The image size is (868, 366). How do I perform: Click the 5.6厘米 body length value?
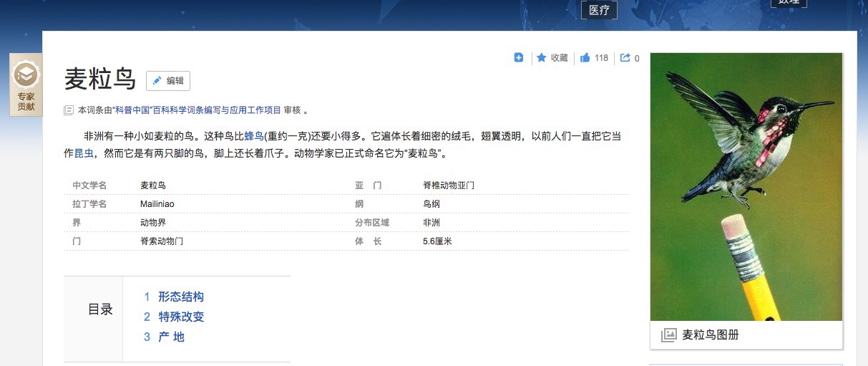[x=437, y=241]
